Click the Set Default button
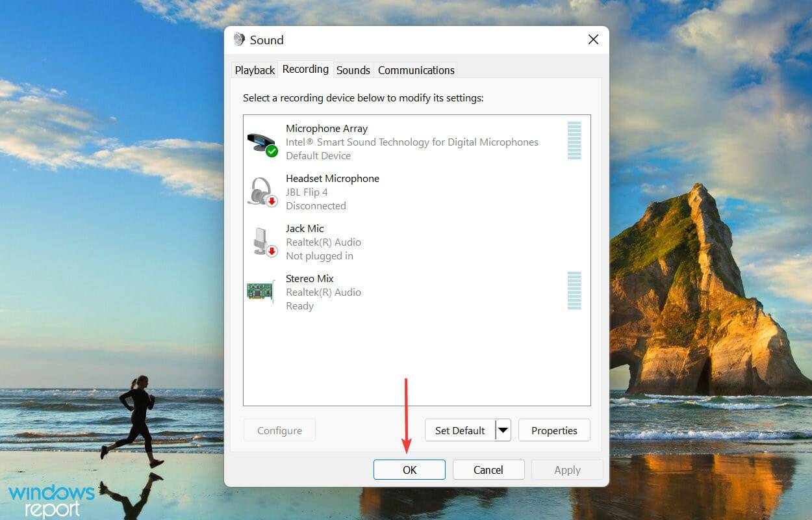812x520 pixels. click(460, 430)
